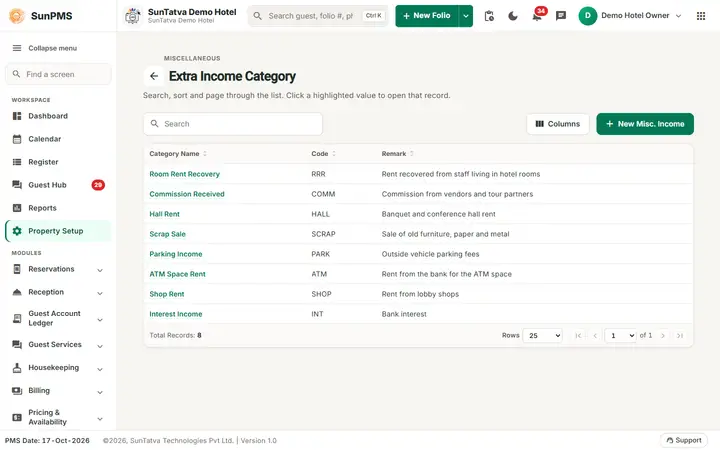720x450 pixels.
Task: Open the Shop Rent record
Action: click(167, 294)
